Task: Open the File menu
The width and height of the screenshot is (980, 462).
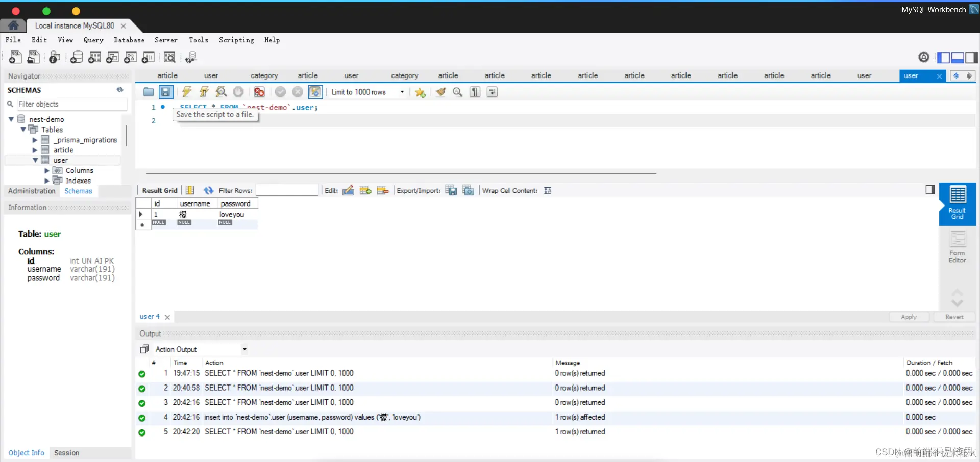Action: coord(13,40)
